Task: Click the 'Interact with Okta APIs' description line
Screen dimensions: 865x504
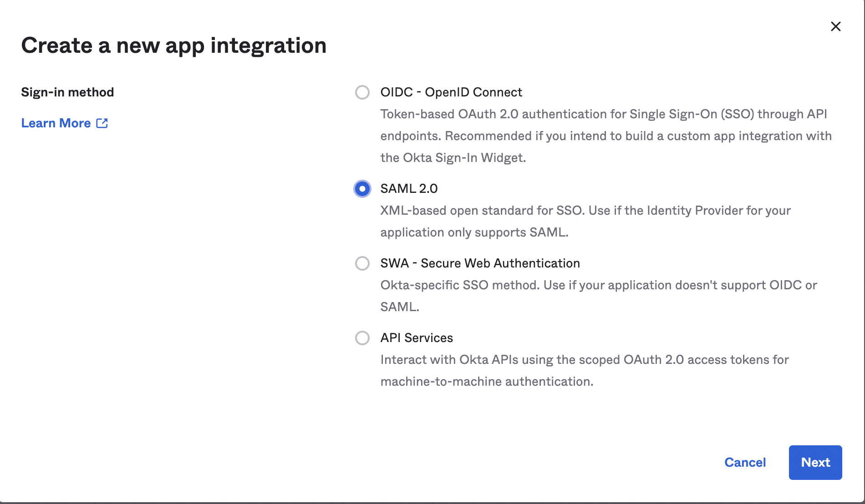Action: pos(584,360)
